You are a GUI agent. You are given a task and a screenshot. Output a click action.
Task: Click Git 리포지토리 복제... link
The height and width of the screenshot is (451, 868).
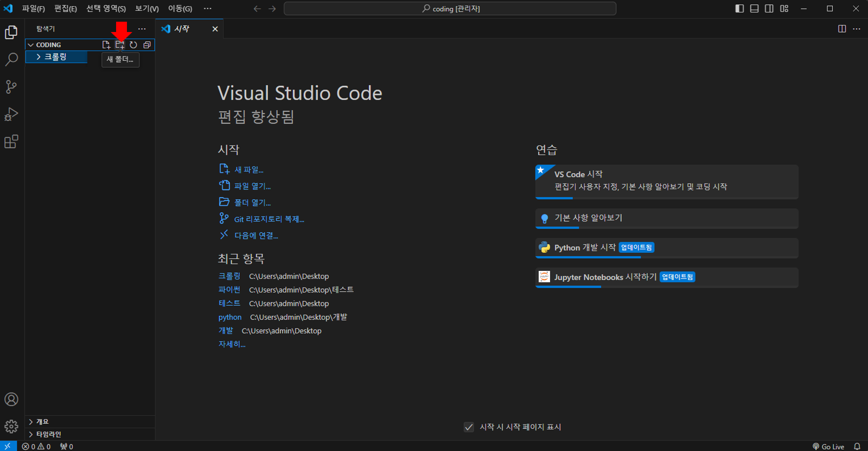tap(269, 219)
